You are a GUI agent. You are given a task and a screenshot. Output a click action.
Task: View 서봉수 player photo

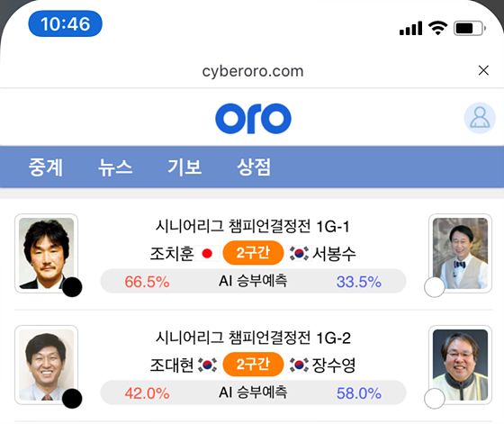coord(460,253)
